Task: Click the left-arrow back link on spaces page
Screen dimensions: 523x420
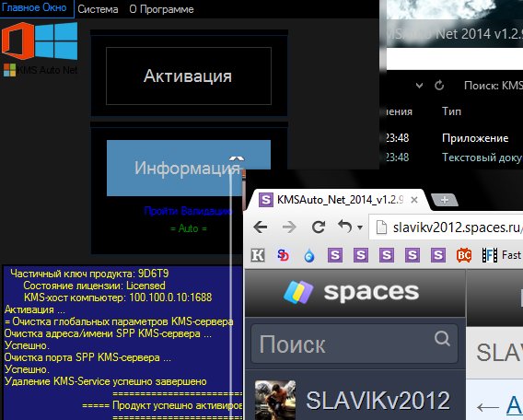Action: [x=488, y=407]
